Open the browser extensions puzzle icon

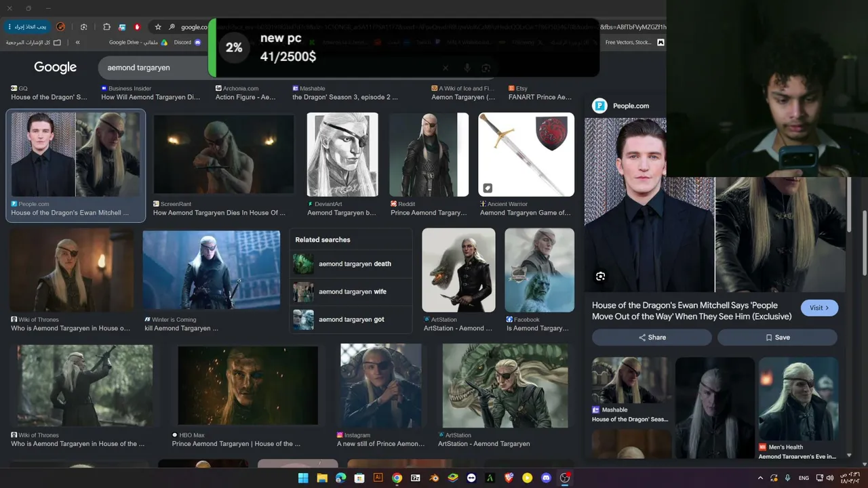point(106,27)
